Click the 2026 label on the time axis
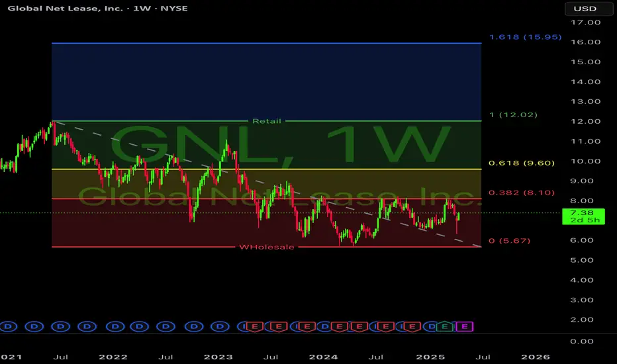 (535, 357)
